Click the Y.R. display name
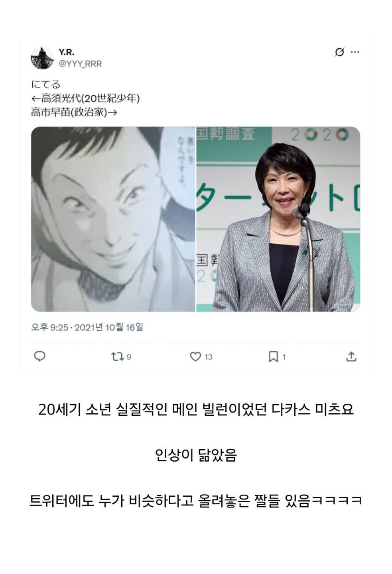 67,52
